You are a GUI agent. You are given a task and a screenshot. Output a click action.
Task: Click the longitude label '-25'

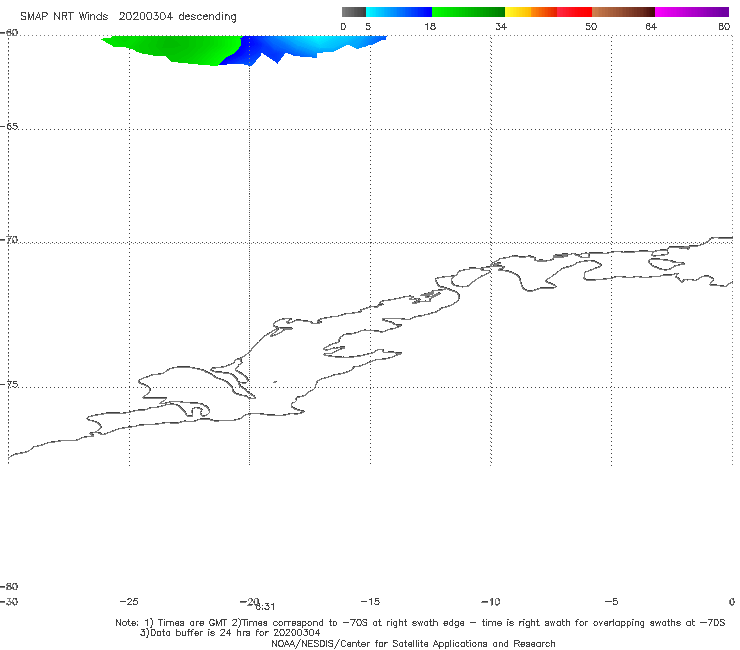(x=129, y=601)
